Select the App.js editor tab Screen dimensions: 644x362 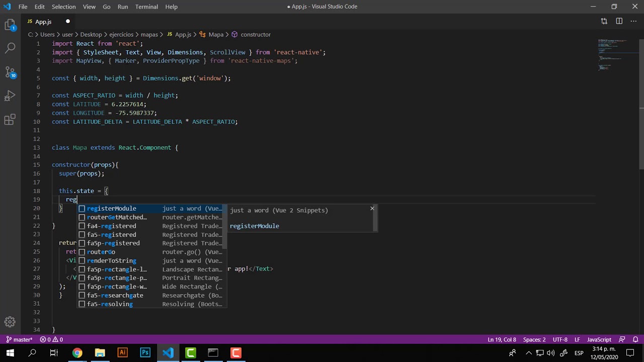(49, 22)
